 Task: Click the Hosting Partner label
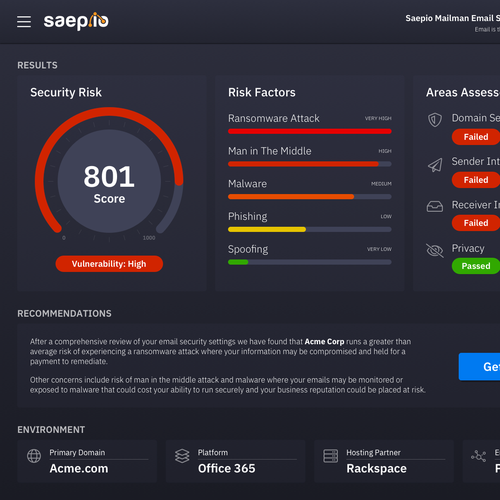pyautogui.click(x=373, y=453)
